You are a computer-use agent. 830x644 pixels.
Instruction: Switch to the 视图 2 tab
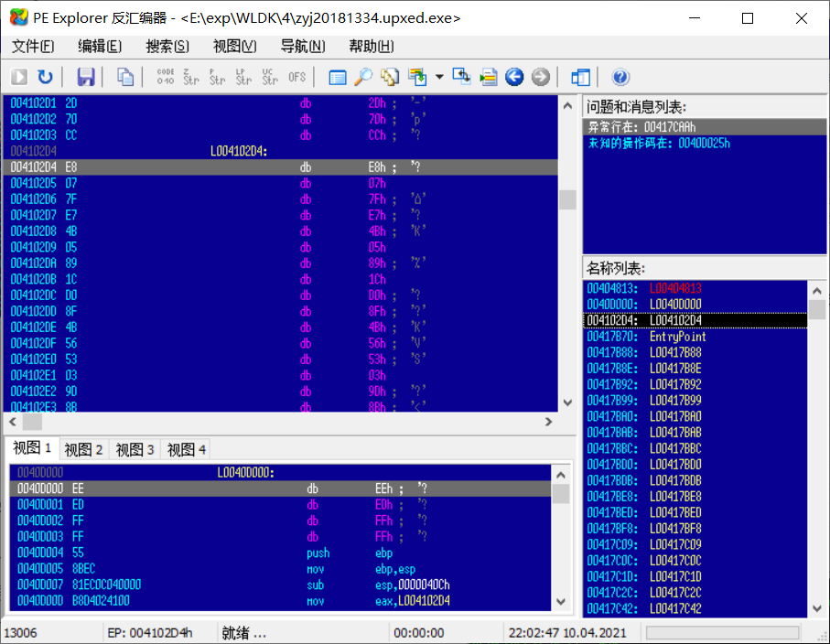pos(83,450)
